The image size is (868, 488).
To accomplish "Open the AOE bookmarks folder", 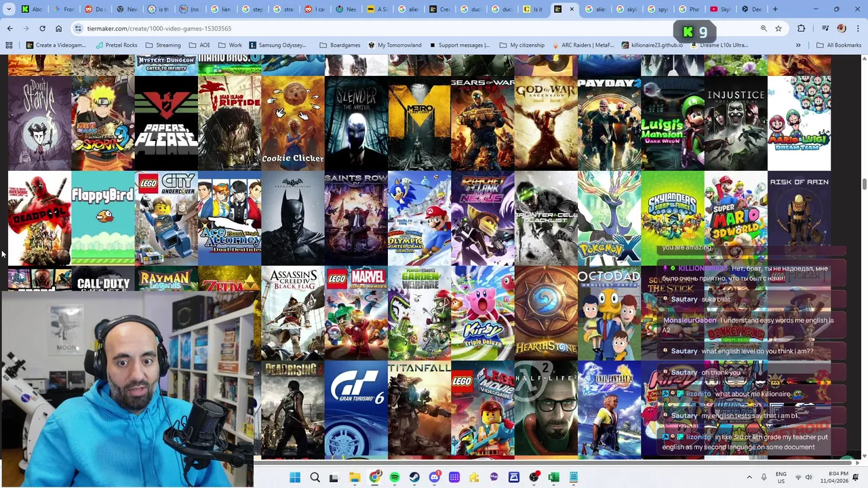I will (x=199, y=45).
